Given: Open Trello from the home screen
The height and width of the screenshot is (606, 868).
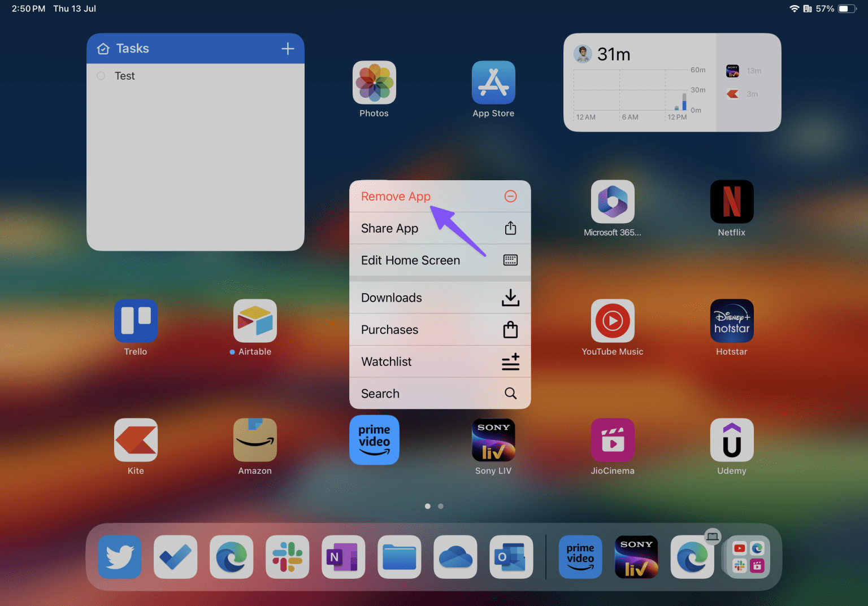Looking at the screenshot, I should 136,321.
